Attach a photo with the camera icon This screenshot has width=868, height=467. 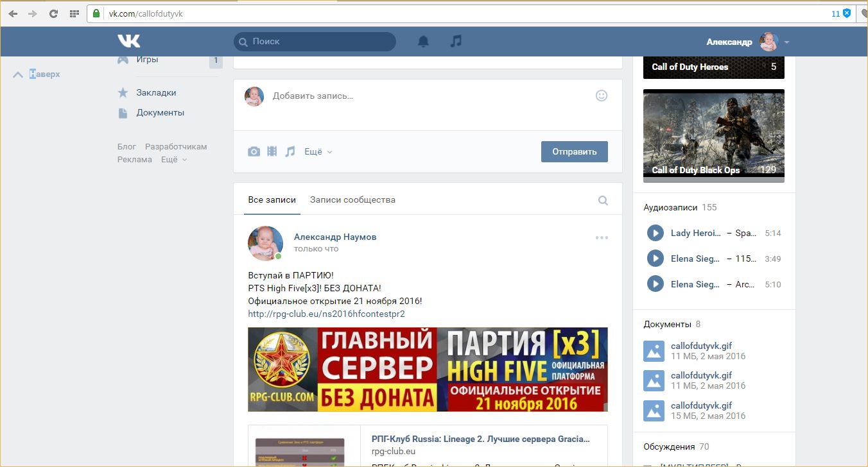click(x=254, y=151)
